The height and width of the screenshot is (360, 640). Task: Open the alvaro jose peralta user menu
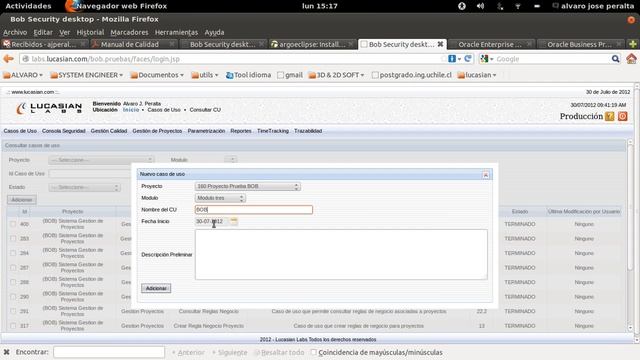tap(593, 6)
